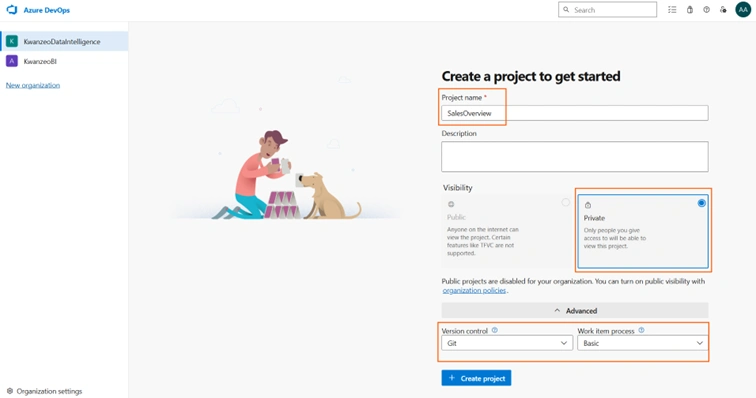Click the Azure DevOps title text
Screen dimensions: 756x398
[x=47, y=10]
